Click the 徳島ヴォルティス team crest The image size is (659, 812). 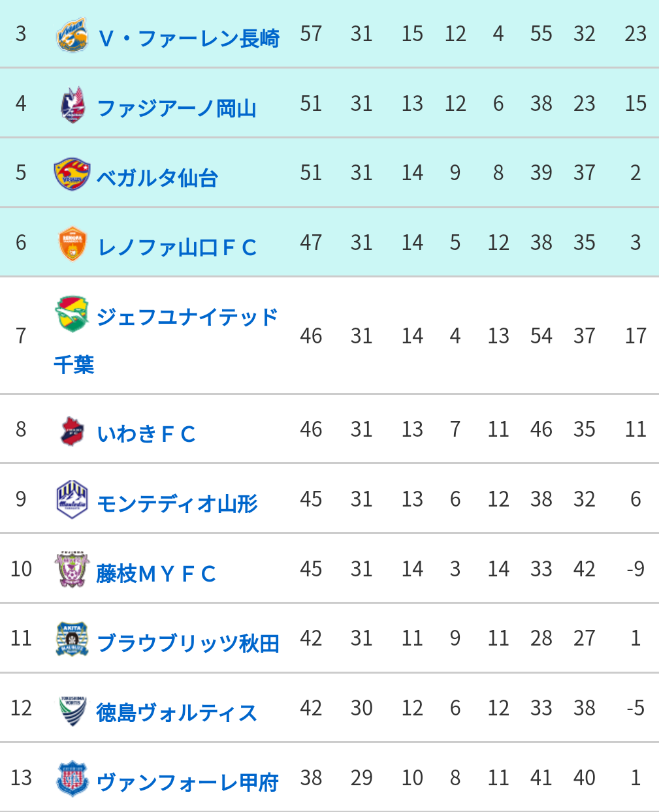point(72,709)
